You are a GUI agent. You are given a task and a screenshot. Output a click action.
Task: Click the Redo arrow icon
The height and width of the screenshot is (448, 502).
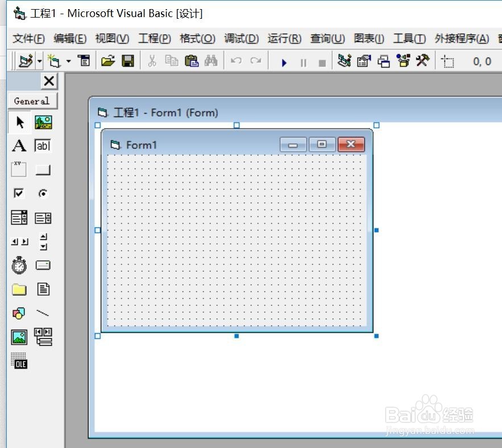pos(255,60)
